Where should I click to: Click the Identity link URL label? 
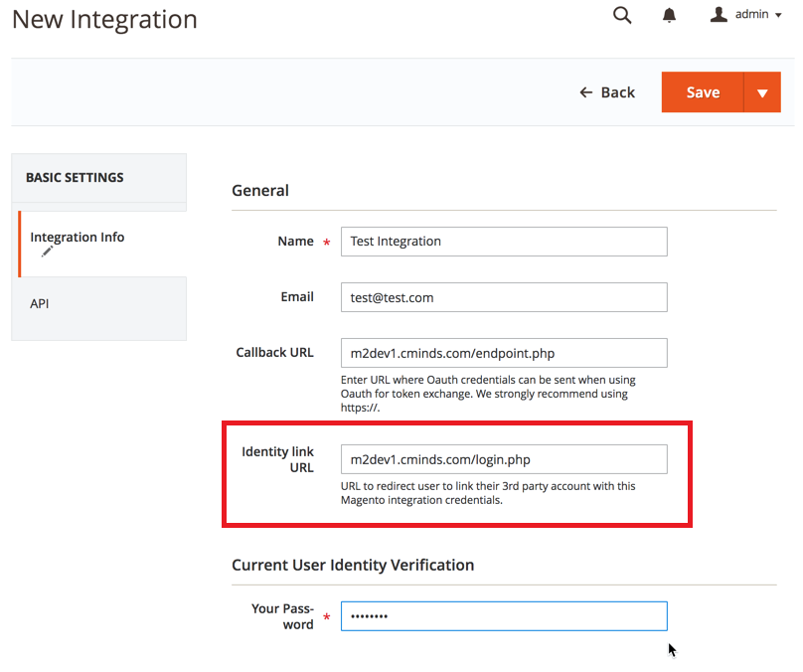point(277,459)
